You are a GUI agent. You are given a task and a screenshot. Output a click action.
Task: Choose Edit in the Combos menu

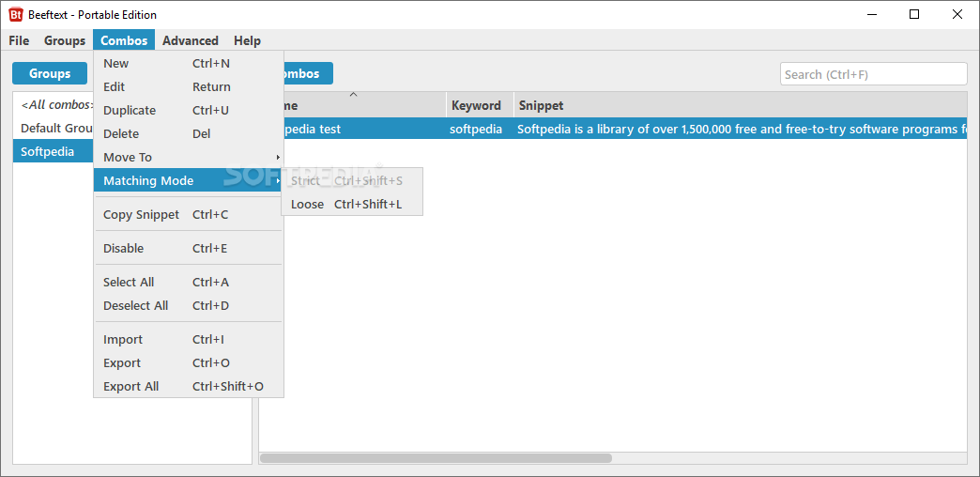pos(189,87)
